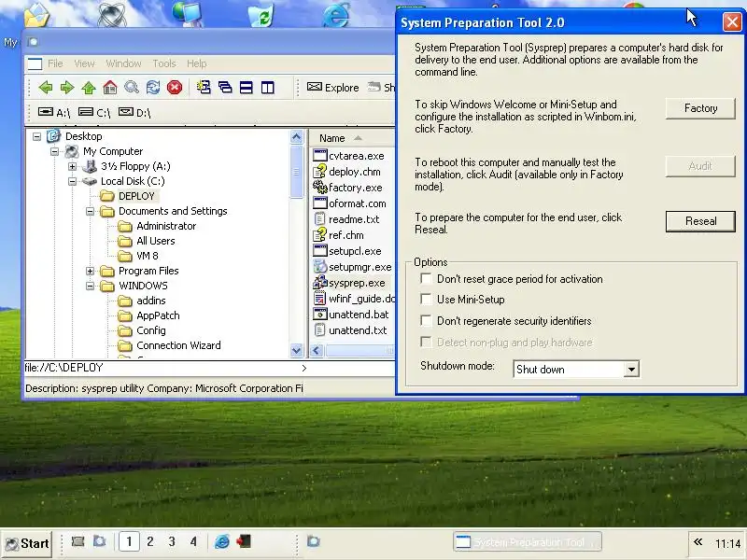
Task: Click the Home icon in the file manager toolbar
Action: (x=110, y=87)
